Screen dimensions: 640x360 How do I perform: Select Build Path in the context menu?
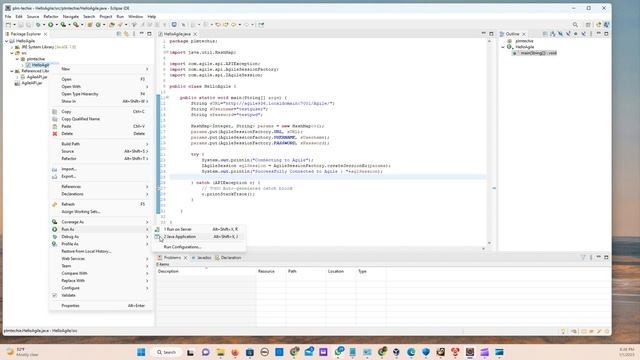pos(100,144)
